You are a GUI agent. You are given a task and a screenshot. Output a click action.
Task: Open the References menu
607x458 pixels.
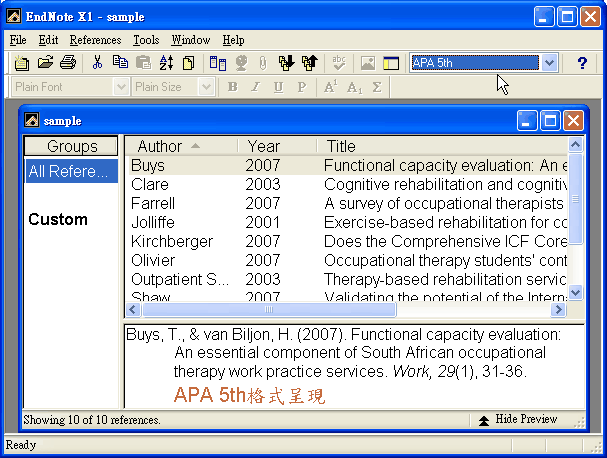pos(95,40)
